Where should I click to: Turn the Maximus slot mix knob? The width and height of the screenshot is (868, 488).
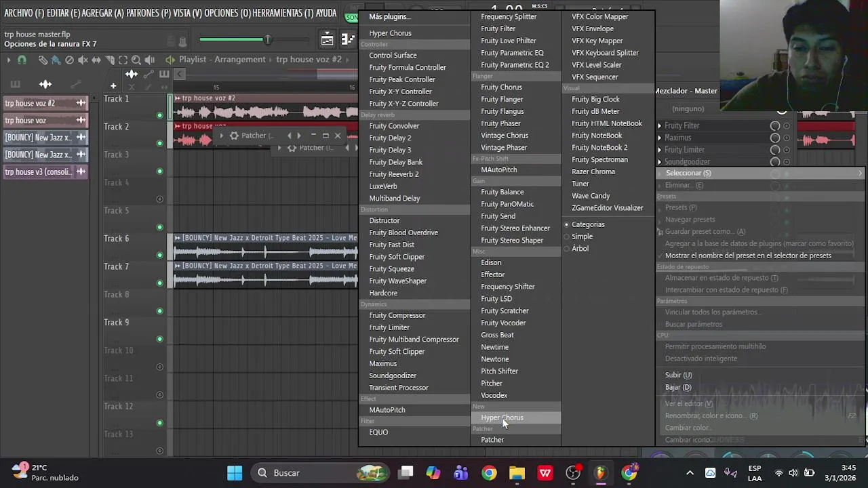(775, 138)
